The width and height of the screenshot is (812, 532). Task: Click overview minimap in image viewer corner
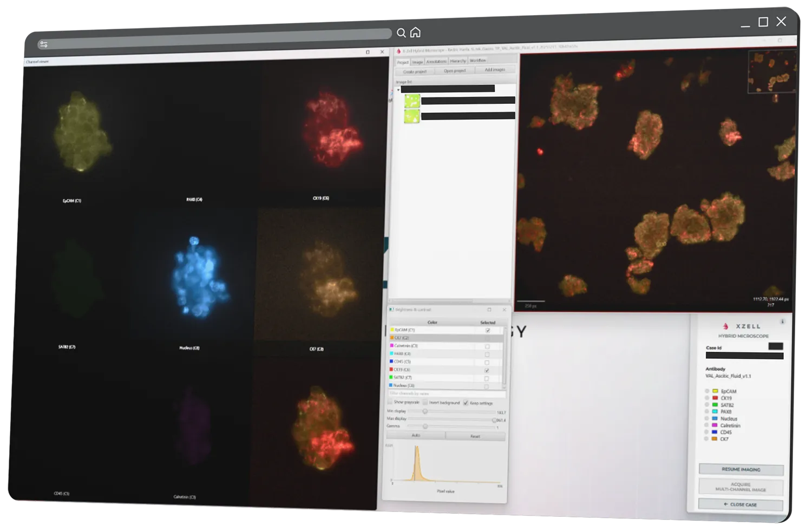pyautogui.click(x=771, y=71)
